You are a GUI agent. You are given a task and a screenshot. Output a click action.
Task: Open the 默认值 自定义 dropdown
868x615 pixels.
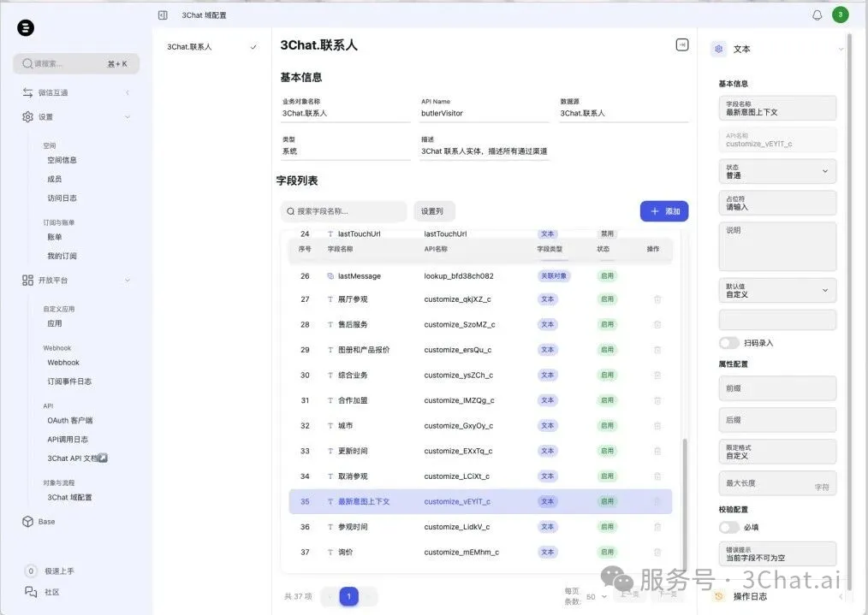(777, 290)
